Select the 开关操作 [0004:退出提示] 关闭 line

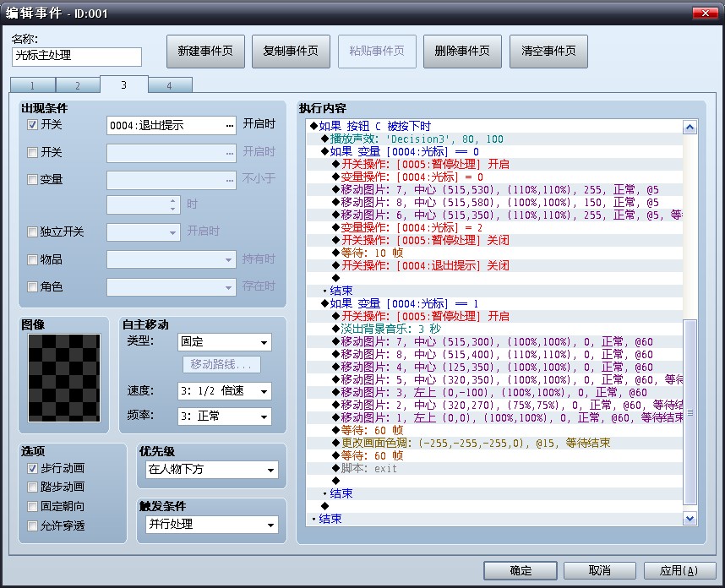[x=494, y=266]
